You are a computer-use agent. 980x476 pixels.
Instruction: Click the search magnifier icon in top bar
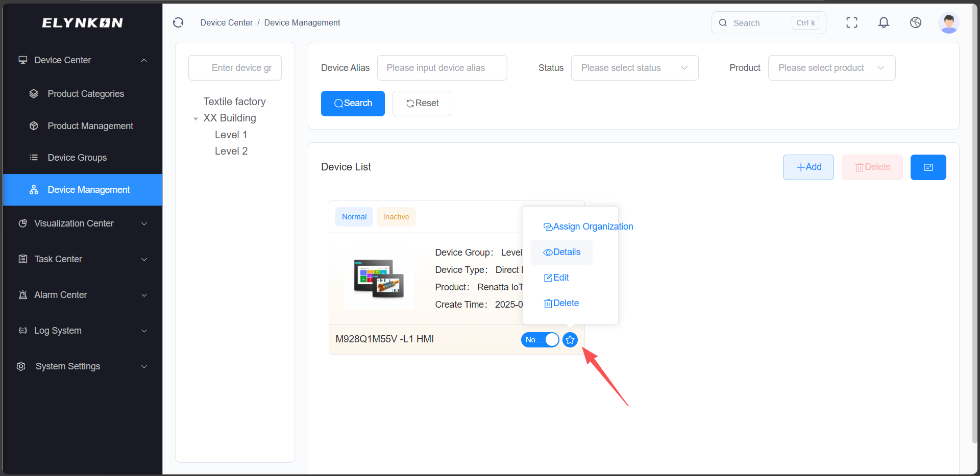coord(723,23)
